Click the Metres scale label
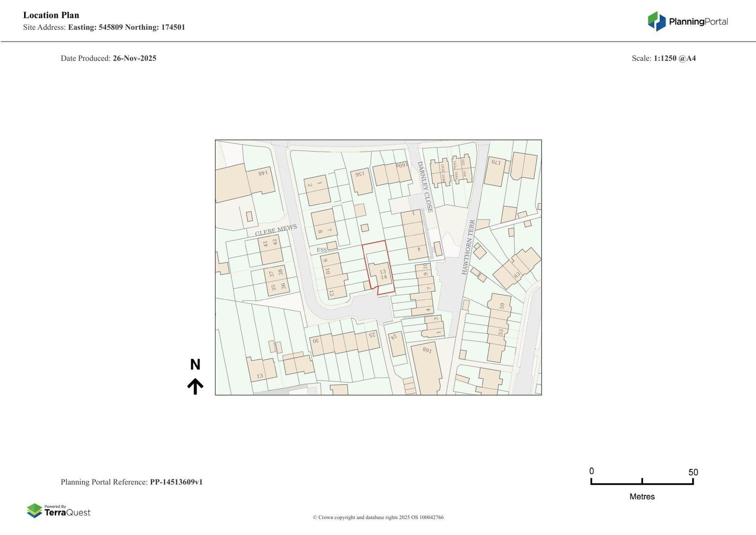The image size is (756, 535). pos(642,496)
